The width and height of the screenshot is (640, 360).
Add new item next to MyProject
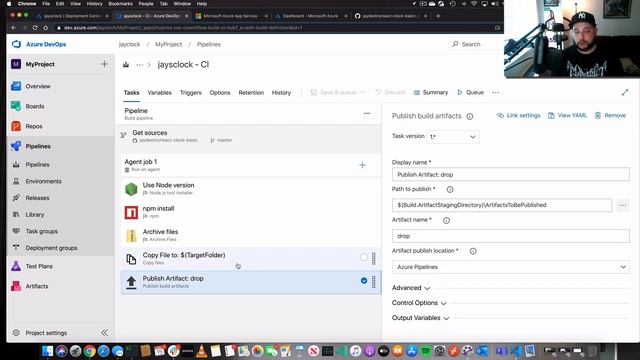[104, 64]
